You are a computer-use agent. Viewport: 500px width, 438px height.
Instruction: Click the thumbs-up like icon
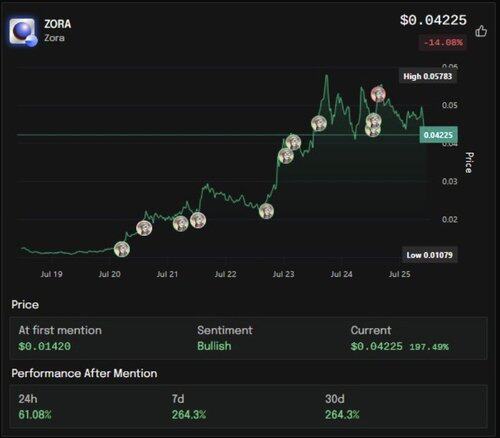pyautogui.click(x=481, y=31)
